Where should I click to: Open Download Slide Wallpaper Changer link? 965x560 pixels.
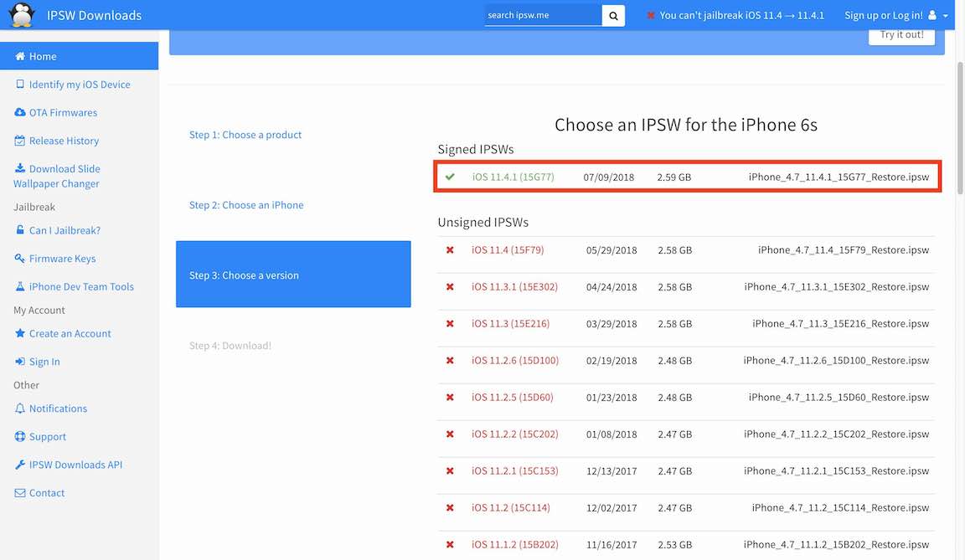pyautogui.click(x=57, y=176)
